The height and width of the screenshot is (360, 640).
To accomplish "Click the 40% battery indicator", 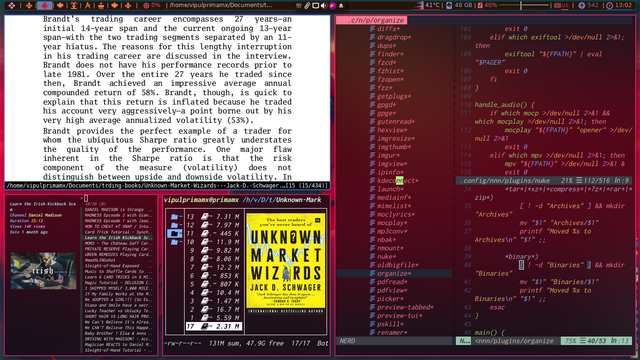I will [x=487, y=5].
